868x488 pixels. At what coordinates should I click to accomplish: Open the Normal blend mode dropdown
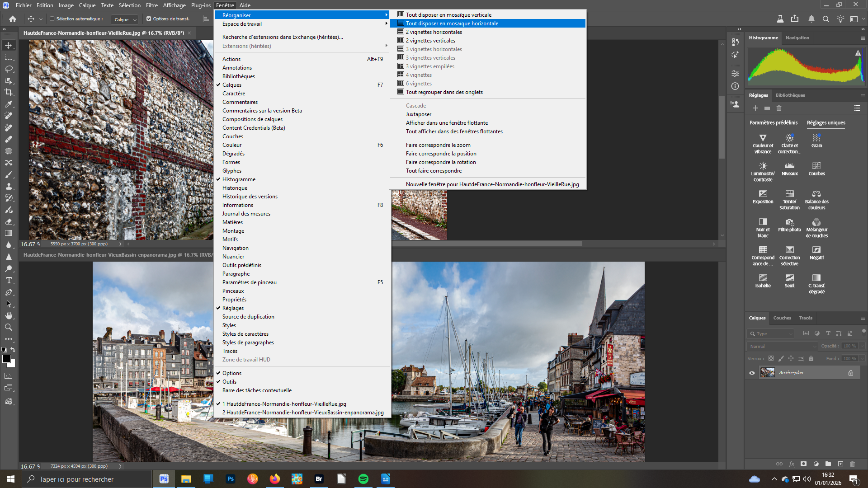782,346
